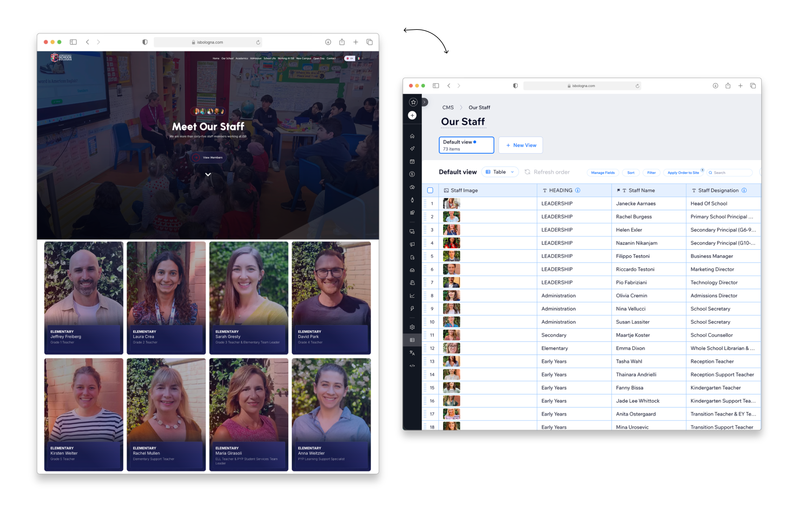Click the HEADING column info icon
Image resolution: width=812 pixels, height=508 pixels.
tap(578, 190)
